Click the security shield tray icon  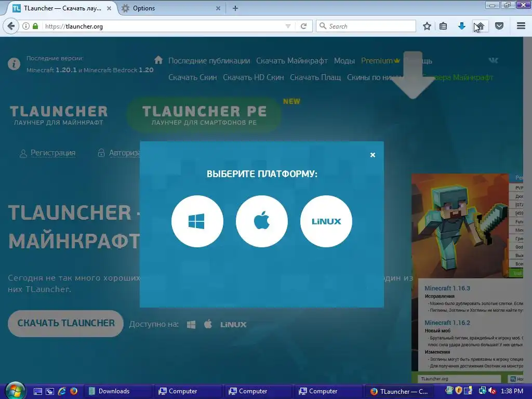click(459, 391)
